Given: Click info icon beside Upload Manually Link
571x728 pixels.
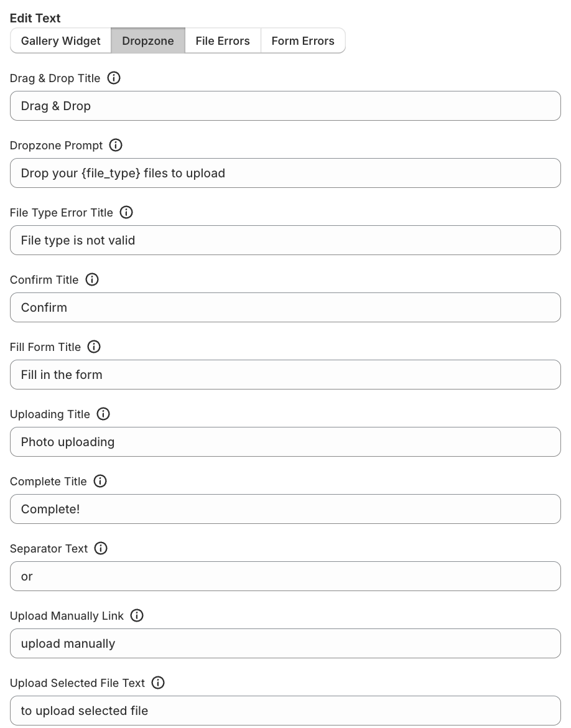Looking at the screenshot, I should pyautogui.click(x=137, y=616).
